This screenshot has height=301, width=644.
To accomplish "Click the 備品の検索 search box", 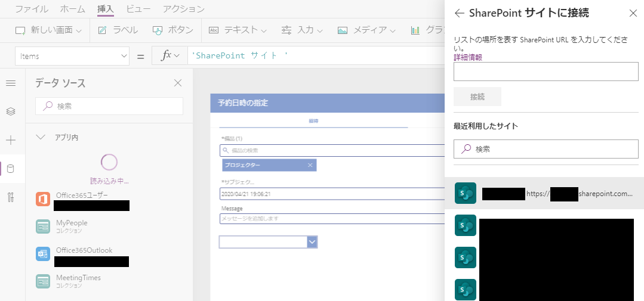I will 332,150.
